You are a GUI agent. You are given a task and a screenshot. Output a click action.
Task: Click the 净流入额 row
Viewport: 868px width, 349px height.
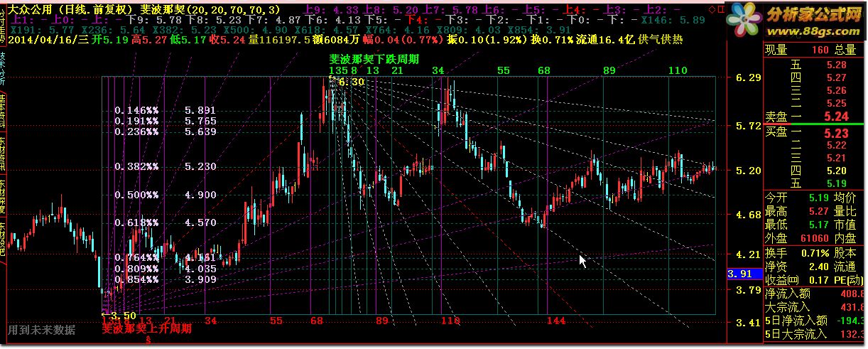(815, 293)
